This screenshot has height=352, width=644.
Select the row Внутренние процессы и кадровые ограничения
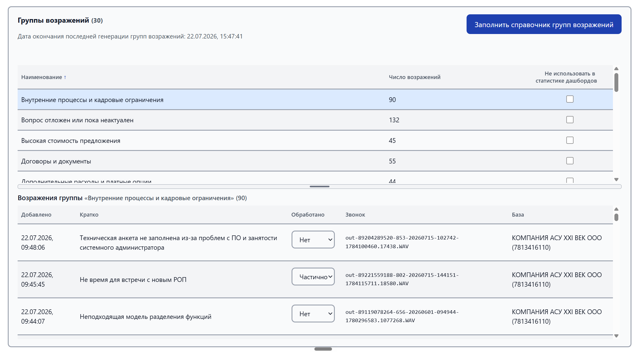pos(315,100)
